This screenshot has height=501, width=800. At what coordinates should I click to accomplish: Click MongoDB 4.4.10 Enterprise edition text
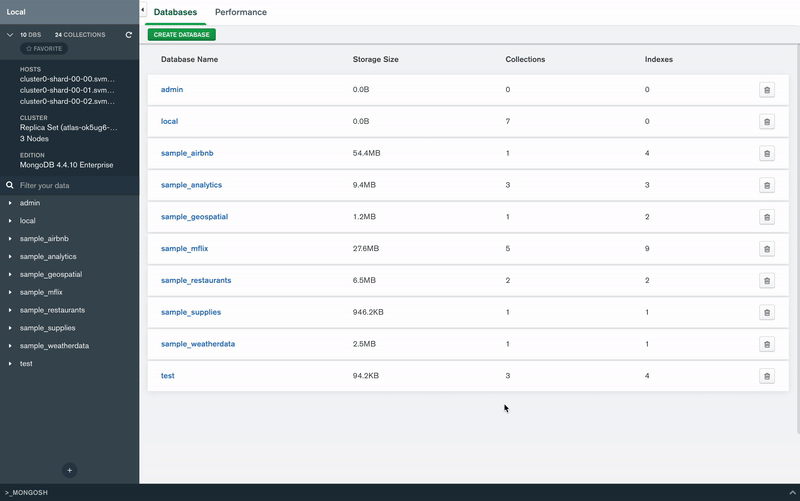66,165
